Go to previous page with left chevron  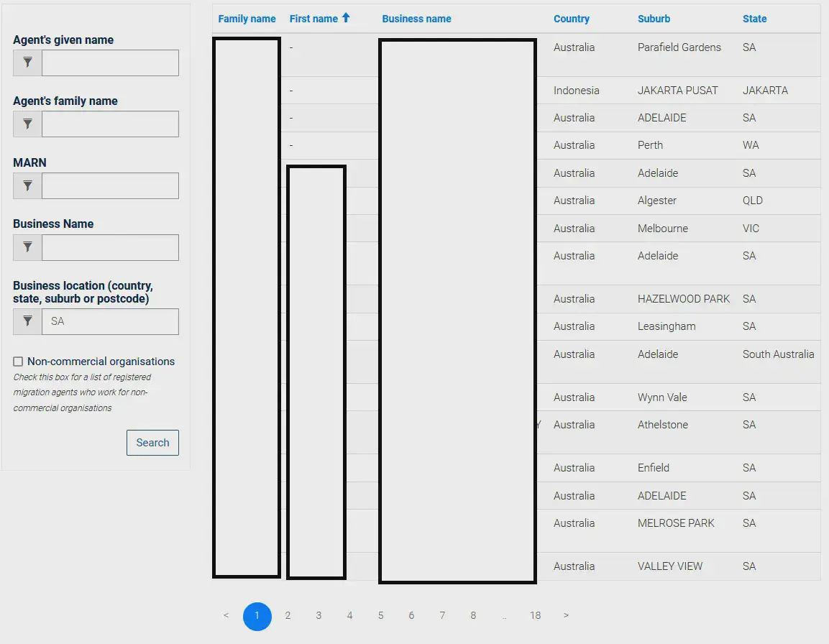coord(226,615)
